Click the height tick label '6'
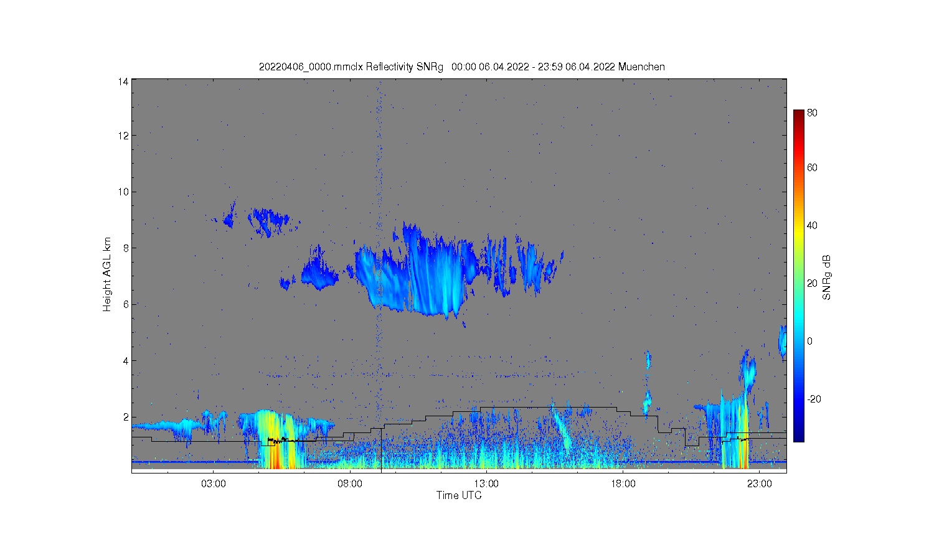Screen dimensions: 934x560 coord(126,304)
